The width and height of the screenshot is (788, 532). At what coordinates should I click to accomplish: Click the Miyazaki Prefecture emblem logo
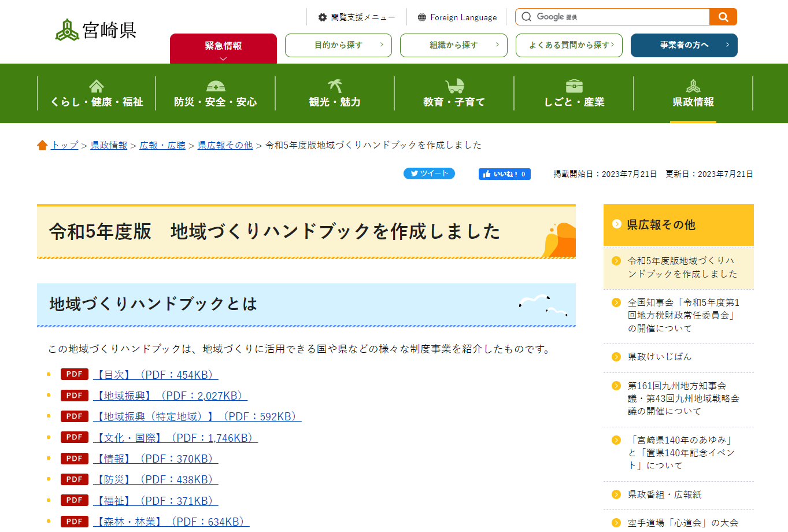pyautogui.click(x=68, y=29)
